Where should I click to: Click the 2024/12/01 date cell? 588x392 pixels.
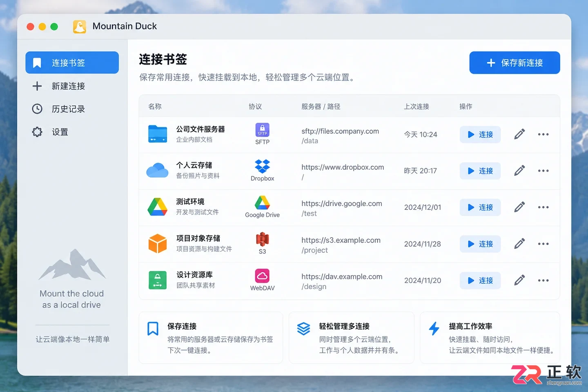tap(423, 207)
